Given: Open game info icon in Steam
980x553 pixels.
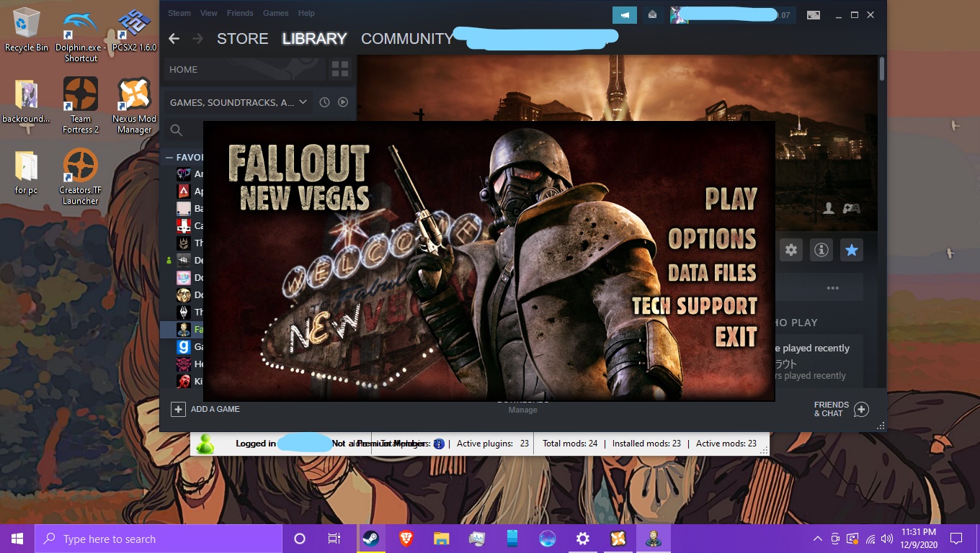Looking at the screenshot, I should point(821,250).
